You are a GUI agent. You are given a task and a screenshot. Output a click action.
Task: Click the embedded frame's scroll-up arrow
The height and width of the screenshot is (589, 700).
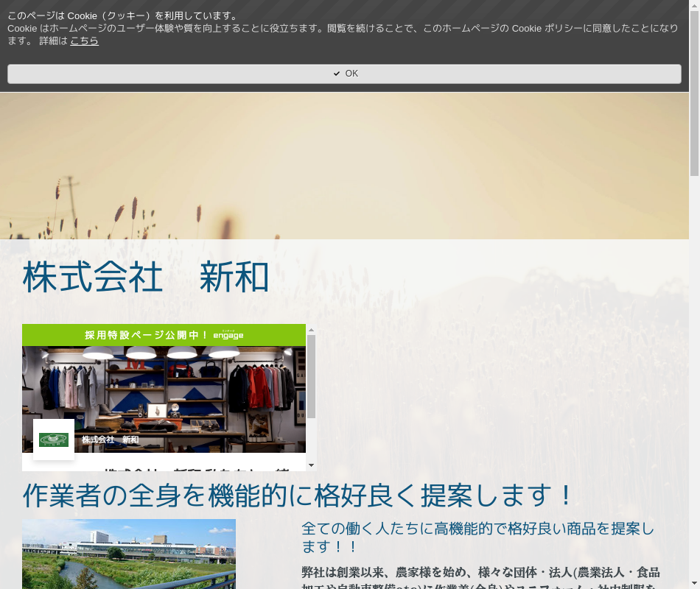point(311,329)
